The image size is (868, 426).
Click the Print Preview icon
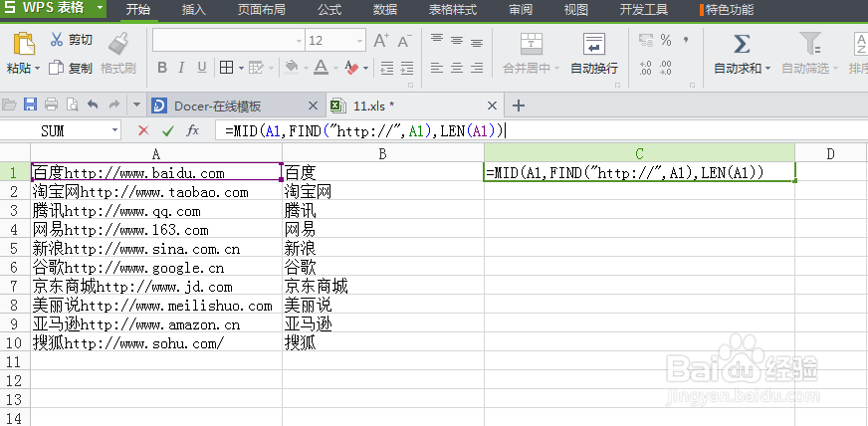click(x=72, y=105)
